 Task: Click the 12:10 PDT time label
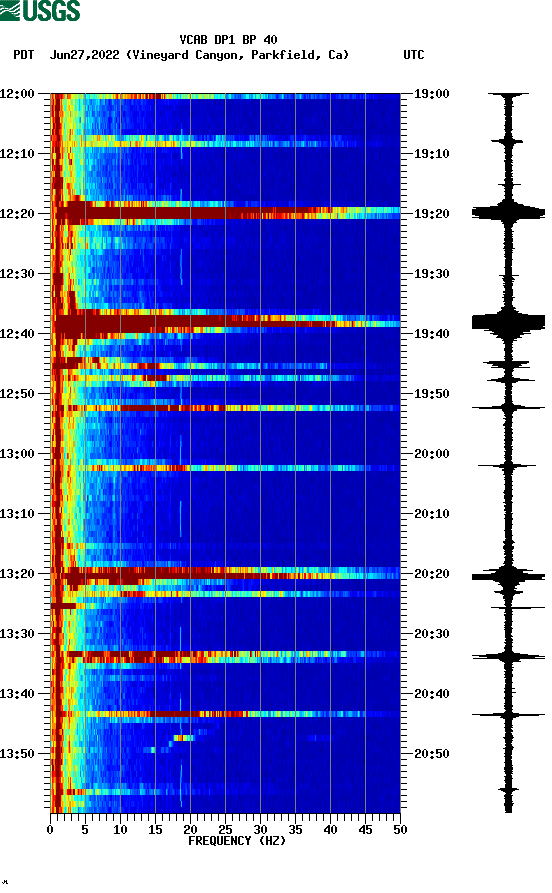coord(17,154)
